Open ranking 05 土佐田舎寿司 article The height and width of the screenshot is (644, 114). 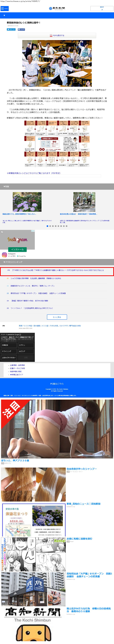coord(32,308)
